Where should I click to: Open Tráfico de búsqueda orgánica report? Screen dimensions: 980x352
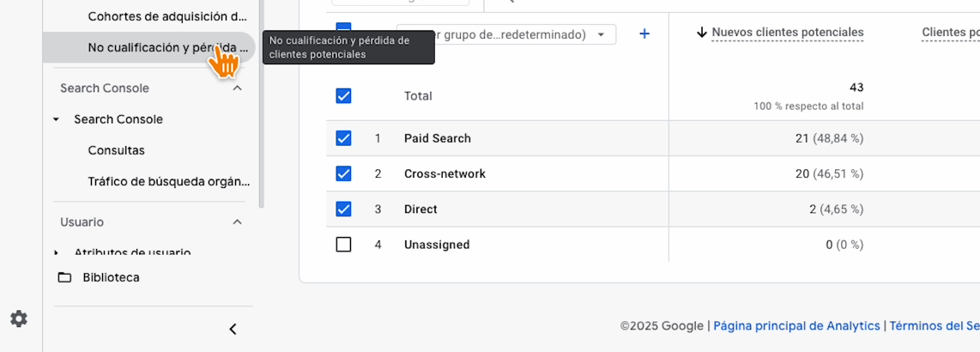point(168,181)
